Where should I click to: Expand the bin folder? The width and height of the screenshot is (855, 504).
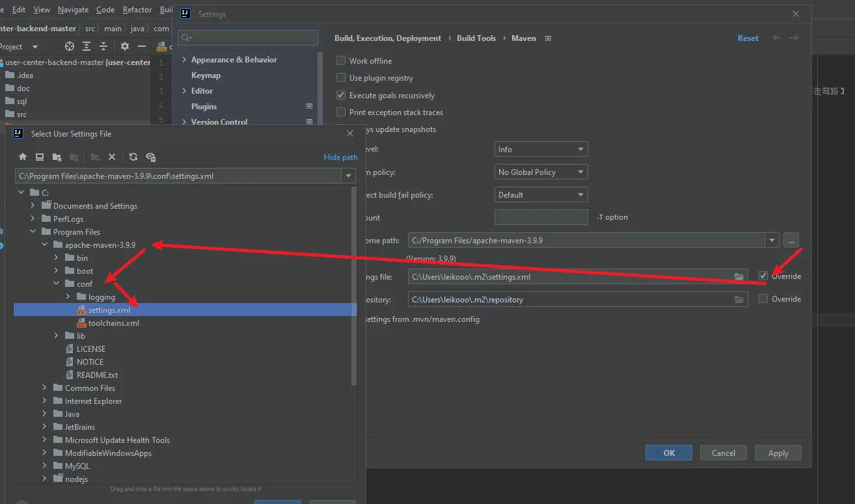(56, 258)
